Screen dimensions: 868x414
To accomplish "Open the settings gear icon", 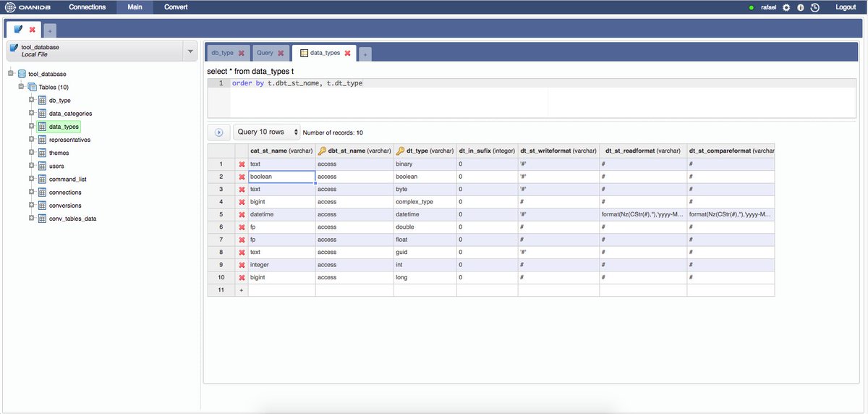I will [x=786, y=7].
